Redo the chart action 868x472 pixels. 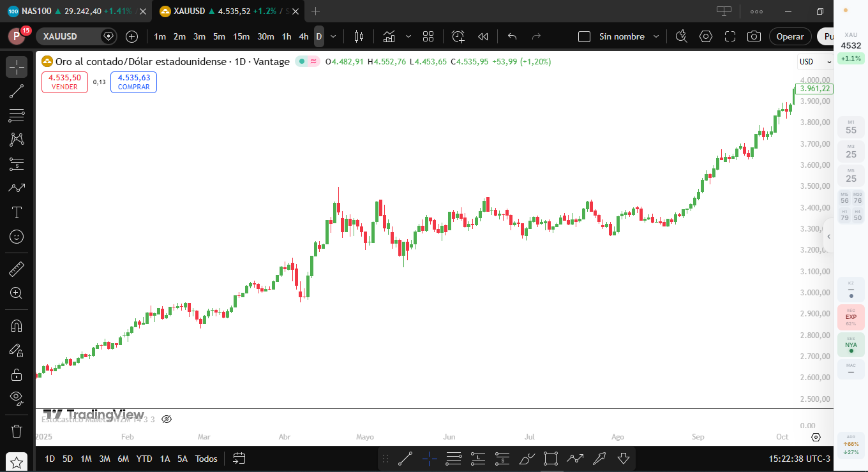point(536,36)
